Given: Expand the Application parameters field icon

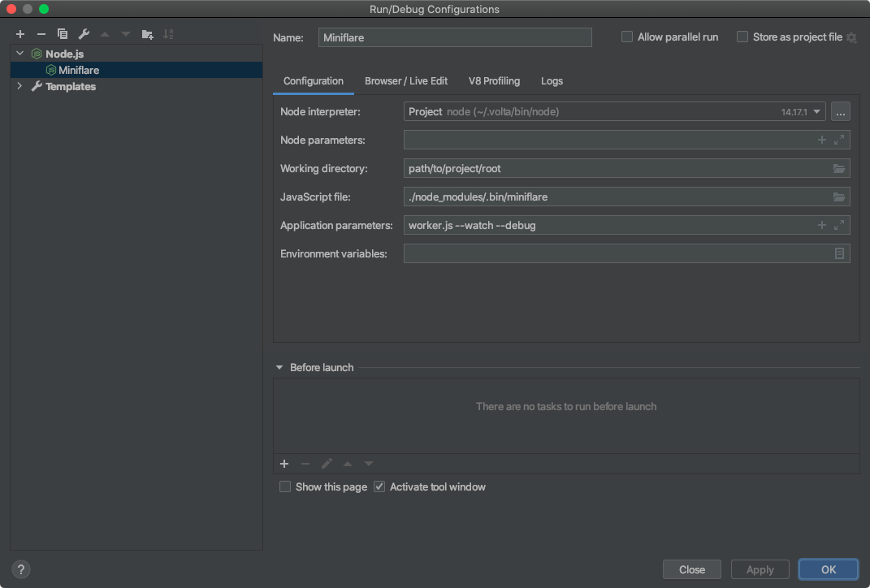Looking at the screenshot, I should (x=839, y=226).
